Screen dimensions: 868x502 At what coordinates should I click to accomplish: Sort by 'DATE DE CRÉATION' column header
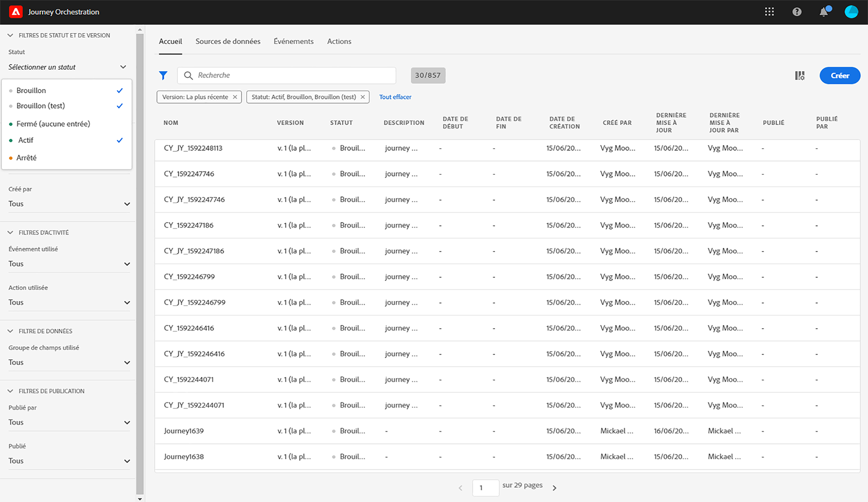[x=564, y=123]
